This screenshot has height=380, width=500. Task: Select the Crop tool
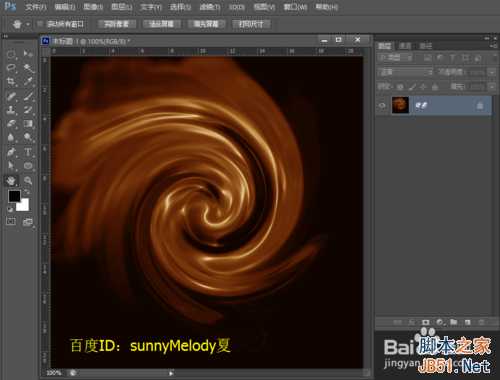11,82
